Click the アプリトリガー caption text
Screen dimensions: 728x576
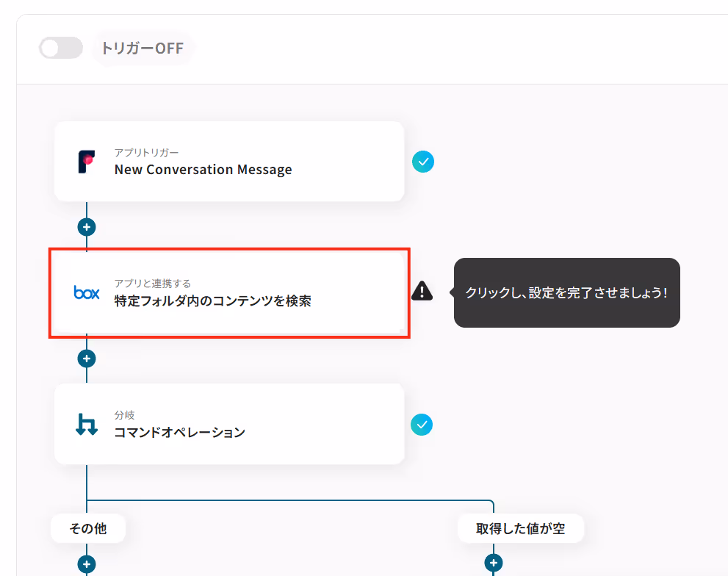point(147,153)
